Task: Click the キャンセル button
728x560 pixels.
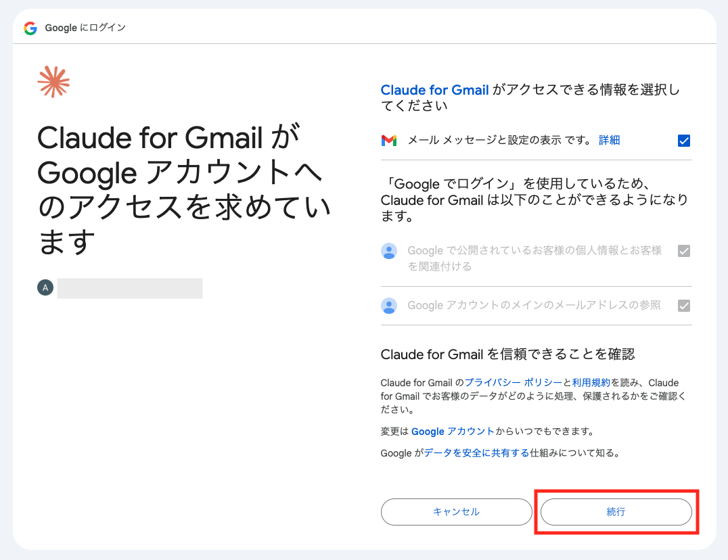Action: 457,512
